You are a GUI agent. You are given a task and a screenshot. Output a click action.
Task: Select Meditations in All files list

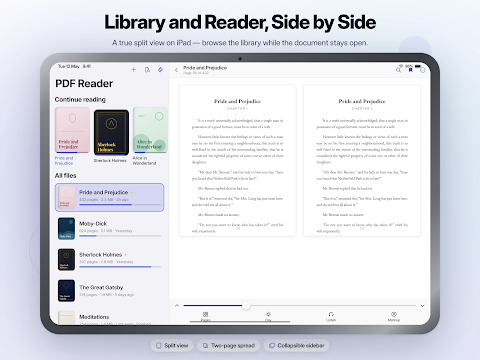coord(109,318)
